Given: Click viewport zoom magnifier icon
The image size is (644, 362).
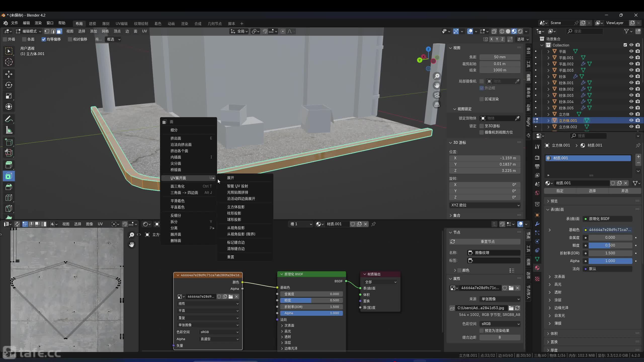Looking at the screenshot, I should (x=437, y=76).
